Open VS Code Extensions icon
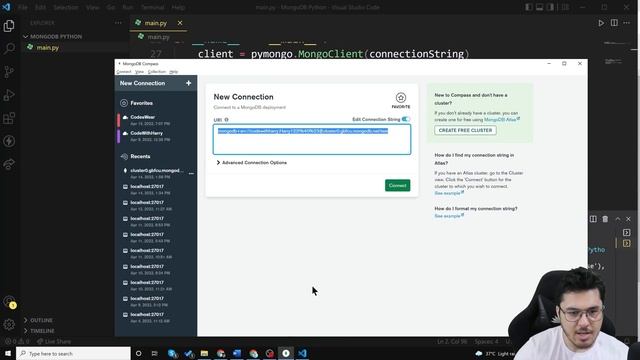The height and width of the screenshot is (360, 640). point(9,118)
